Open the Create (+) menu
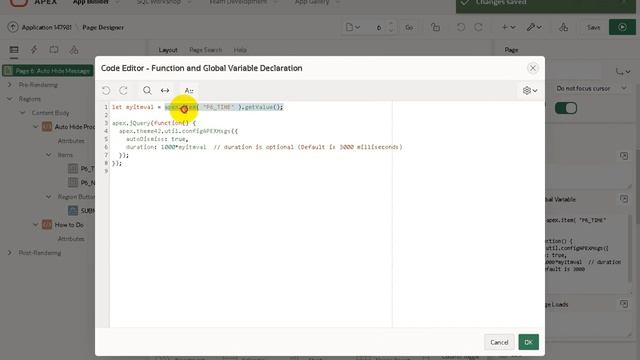 pos(509,27)
